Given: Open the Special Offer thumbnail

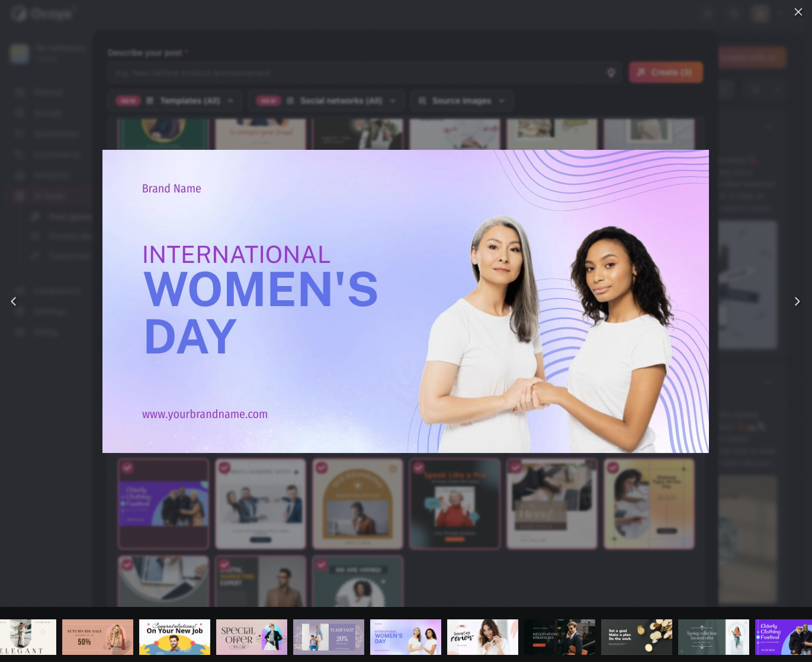Looking at the screenshot, I should pyautogui.click(x=252, y=637).
